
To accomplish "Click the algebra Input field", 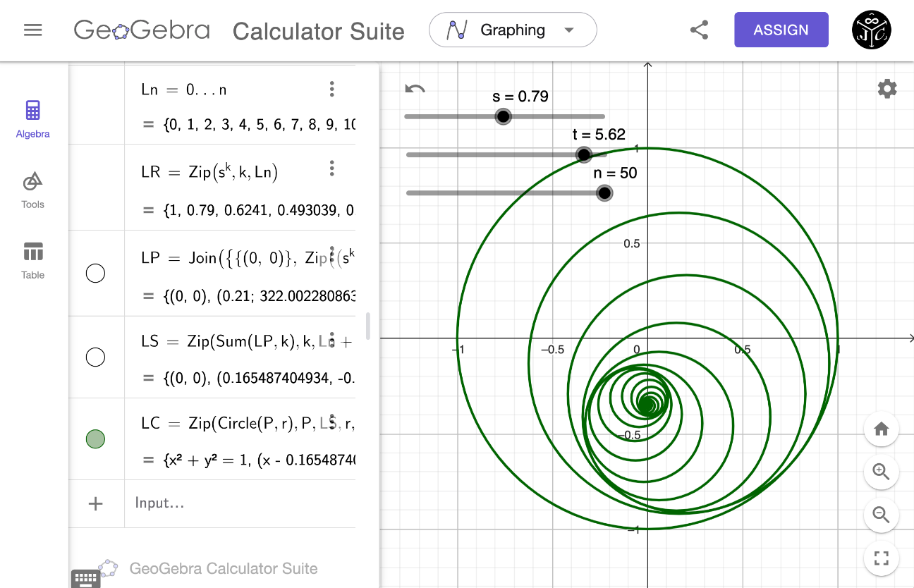I will coord(240,503).
